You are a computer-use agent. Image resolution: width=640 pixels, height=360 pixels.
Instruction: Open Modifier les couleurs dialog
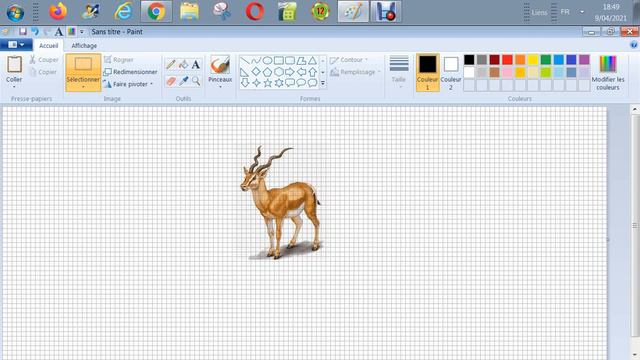608,73
